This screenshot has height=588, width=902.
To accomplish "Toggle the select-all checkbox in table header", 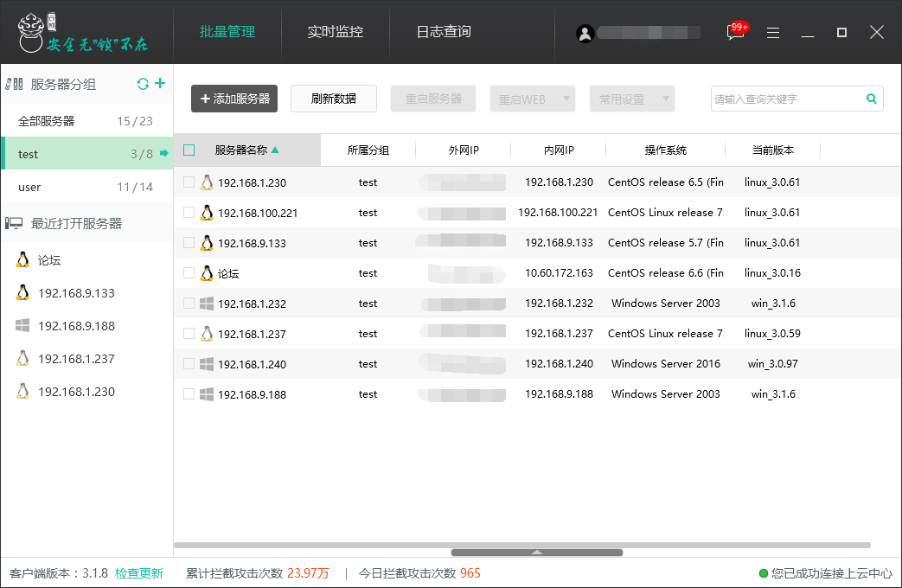I will coord(189,150).
